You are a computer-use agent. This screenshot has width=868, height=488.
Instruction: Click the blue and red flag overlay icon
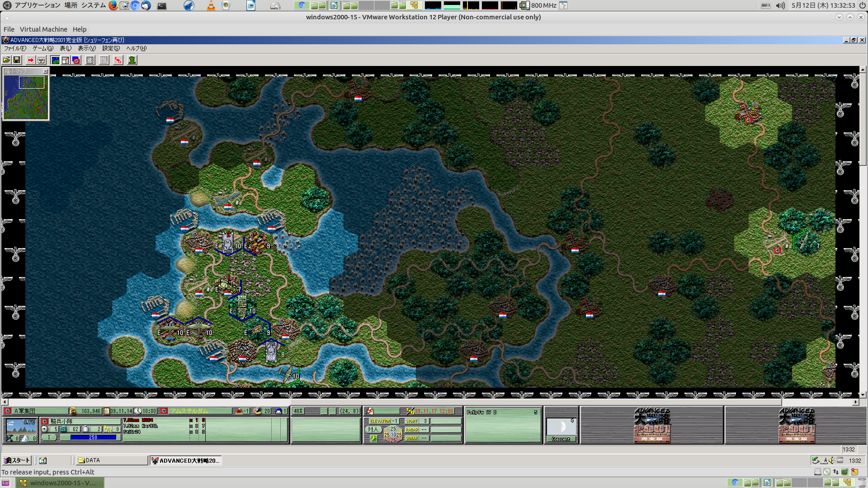(x=76, y=60)
